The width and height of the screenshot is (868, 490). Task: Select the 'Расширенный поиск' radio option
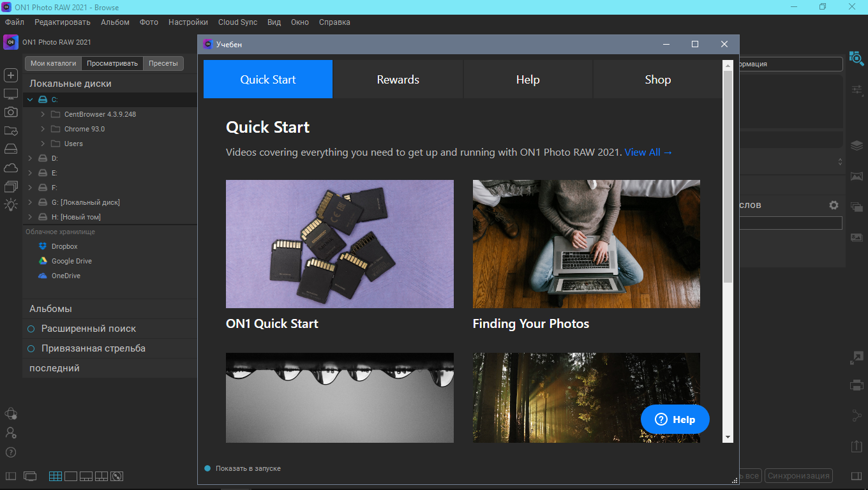[x=31, y=329]
